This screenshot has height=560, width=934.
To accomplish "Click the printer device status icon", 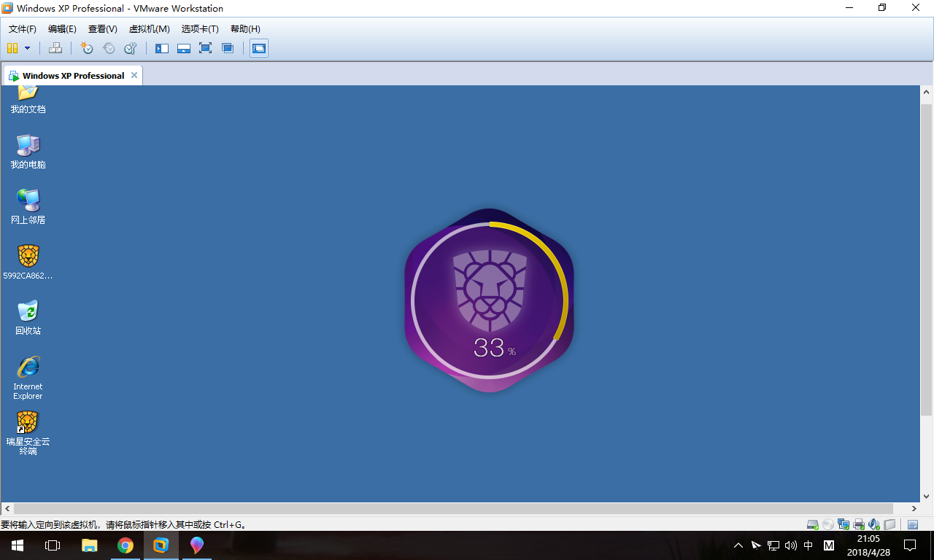I will pyautogui.click(x=859, y=524).
